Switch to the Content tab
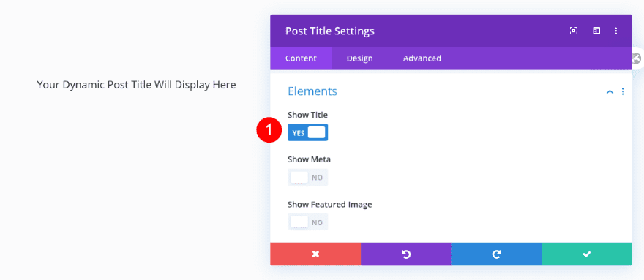 pyautogui.click(x=301, y=58)
